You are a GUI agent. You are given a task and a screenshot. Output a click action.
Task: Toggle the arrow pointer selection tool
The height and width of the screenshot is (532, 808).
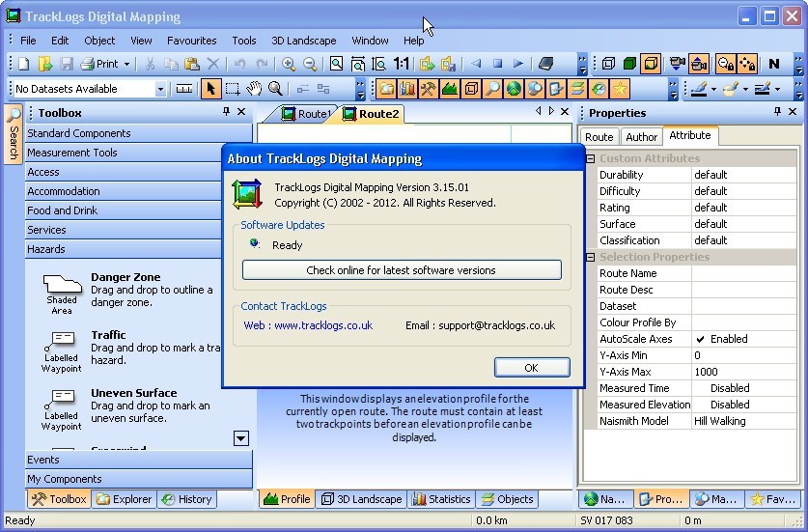pyautogui.click(x=210, y=89)
